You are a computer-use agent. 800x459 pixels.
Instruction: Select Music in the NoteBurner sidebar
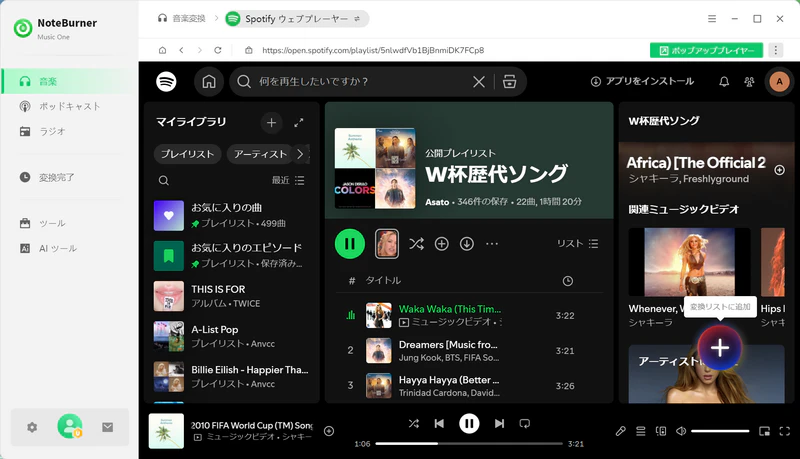point(69,82)
